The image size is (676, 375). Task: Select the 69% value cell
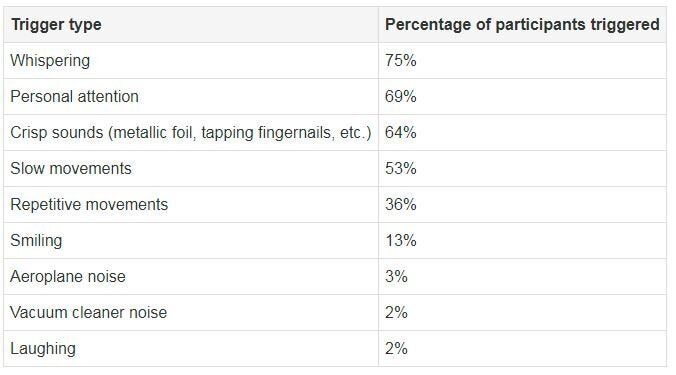tap(522, 97)
